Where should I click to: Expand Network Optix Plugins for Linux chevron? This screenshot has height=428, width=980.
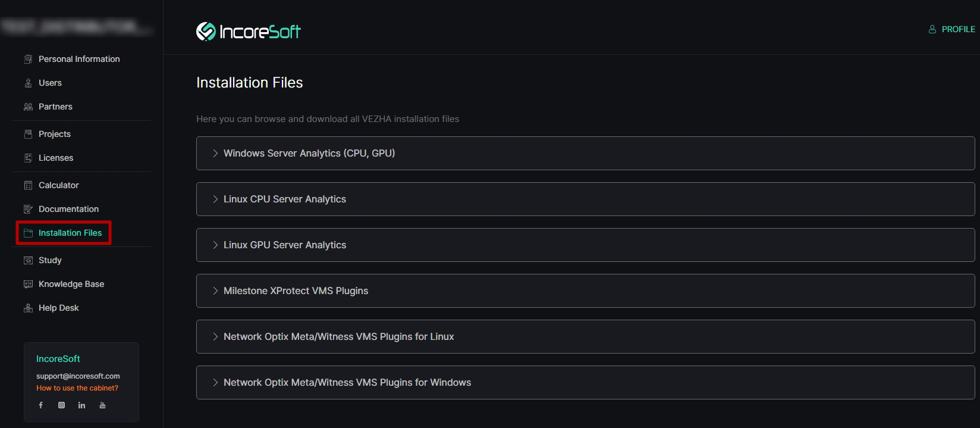215,336
